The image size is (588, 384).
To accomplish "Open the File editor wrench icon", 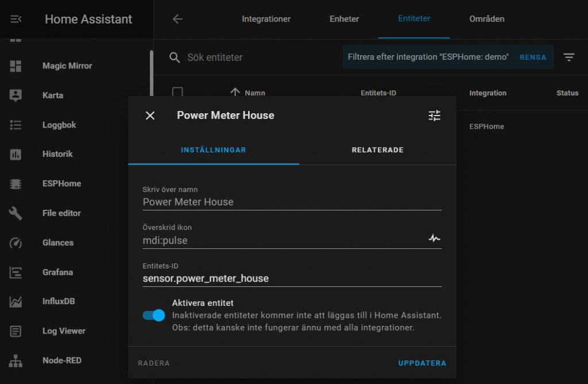I will tap(16, 213).
